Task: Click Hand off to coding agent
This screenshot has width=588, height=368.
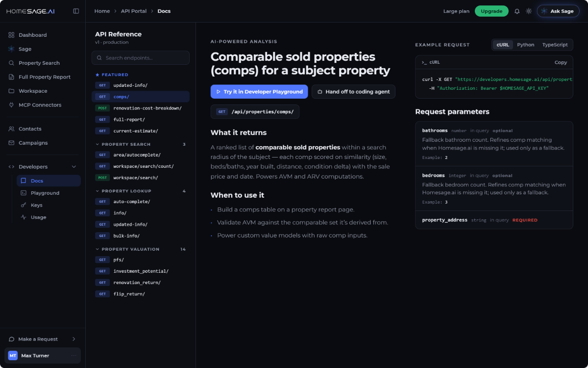Action: coord(353,92)
